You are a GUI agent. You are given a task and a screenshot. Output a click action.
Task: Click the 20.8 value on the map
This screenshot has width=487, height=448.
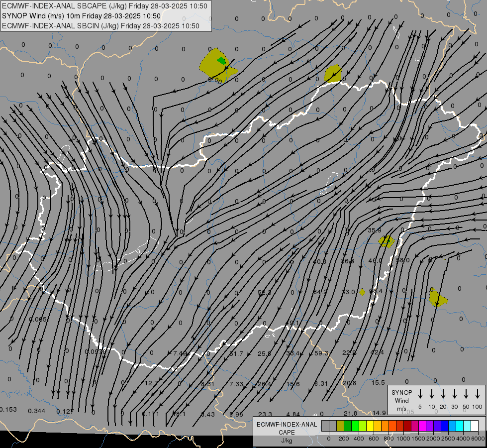(349, 383)
